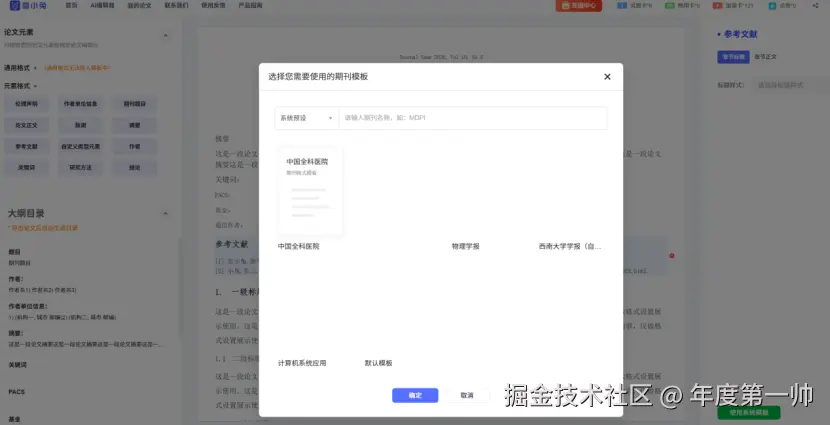
Task: Click the 研究方法 element button
Action: tap(80, 168)
